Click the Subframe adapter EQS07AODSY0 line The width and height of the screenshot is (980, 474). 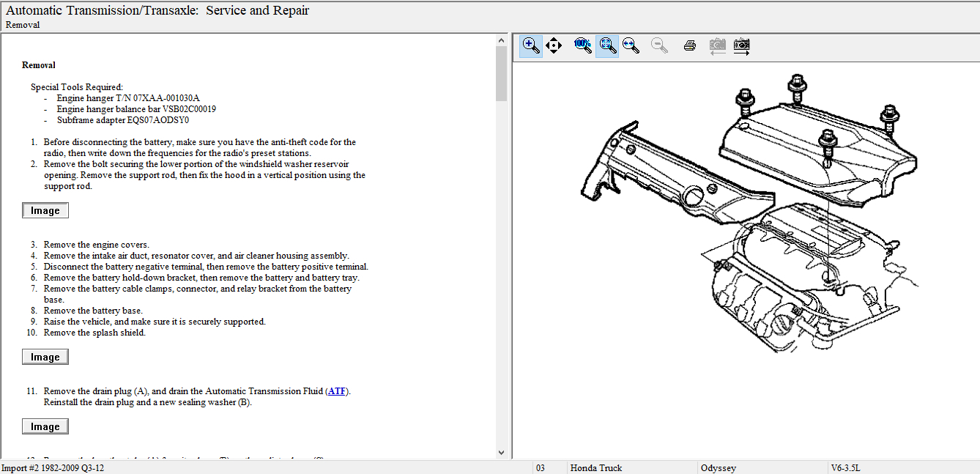(x=123, y=120)
